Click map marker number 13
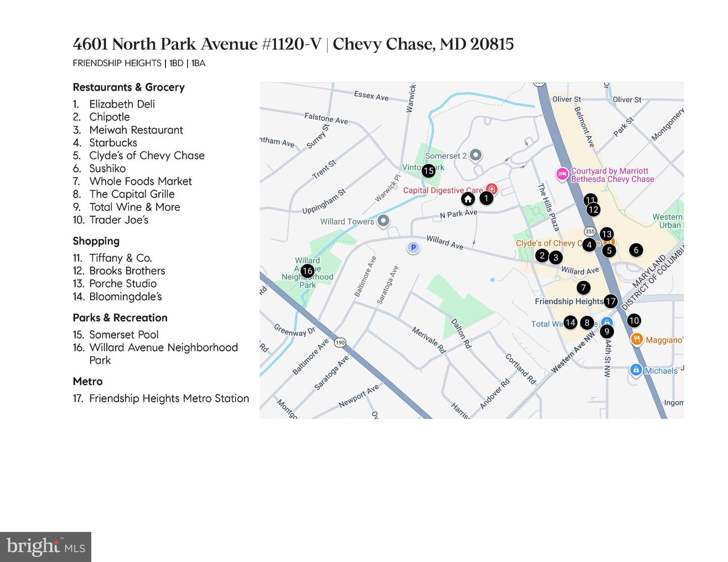Viewport: 728px width, 562px height. click(607, 234)
